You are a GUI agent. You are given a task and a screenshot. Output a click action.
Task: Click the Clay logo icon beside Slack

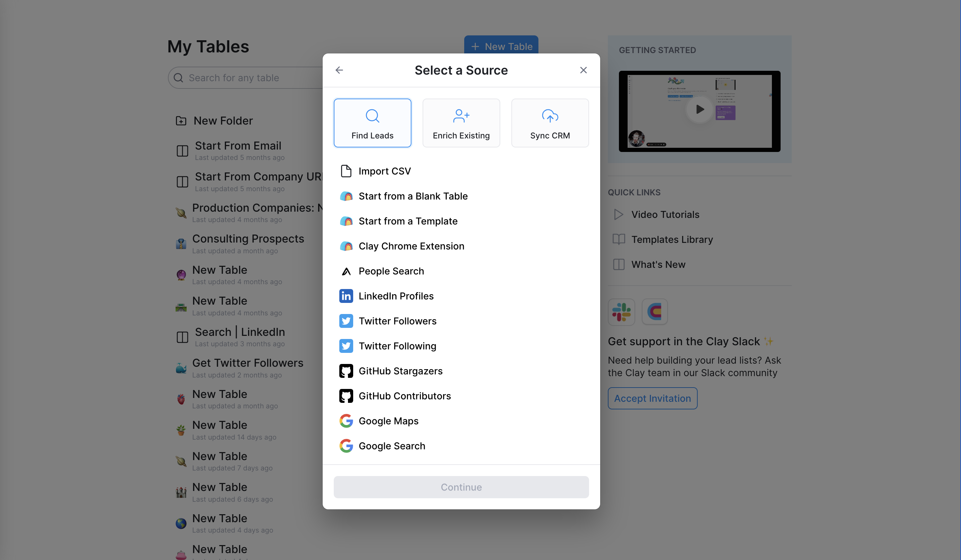[x=654, y=312]
